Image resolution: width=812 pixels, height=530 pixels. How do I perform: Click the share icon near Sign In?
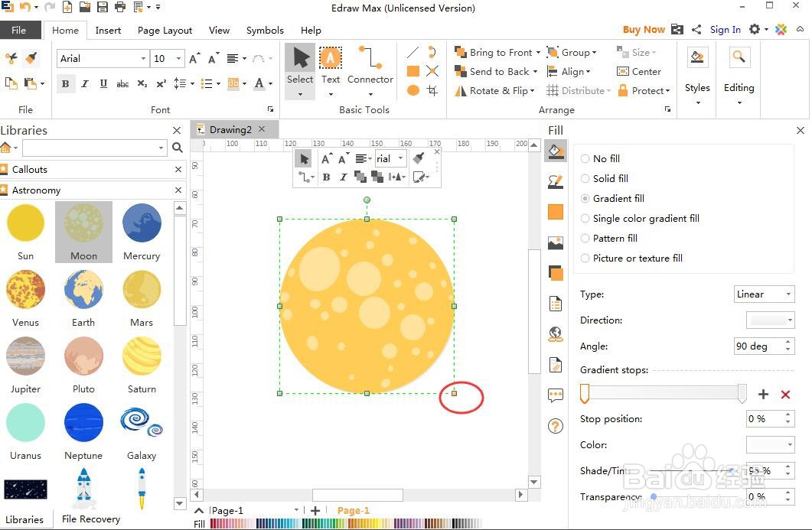coord(696,30)
